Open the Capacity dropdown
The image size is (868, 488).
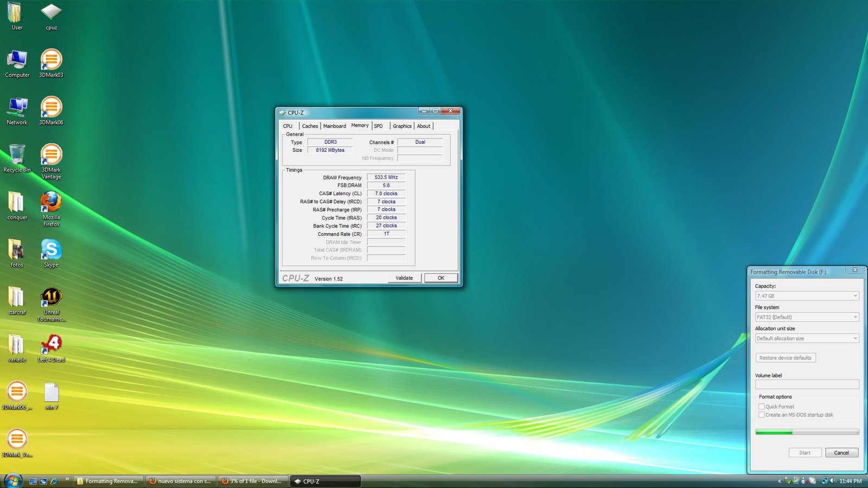(807, 296)
